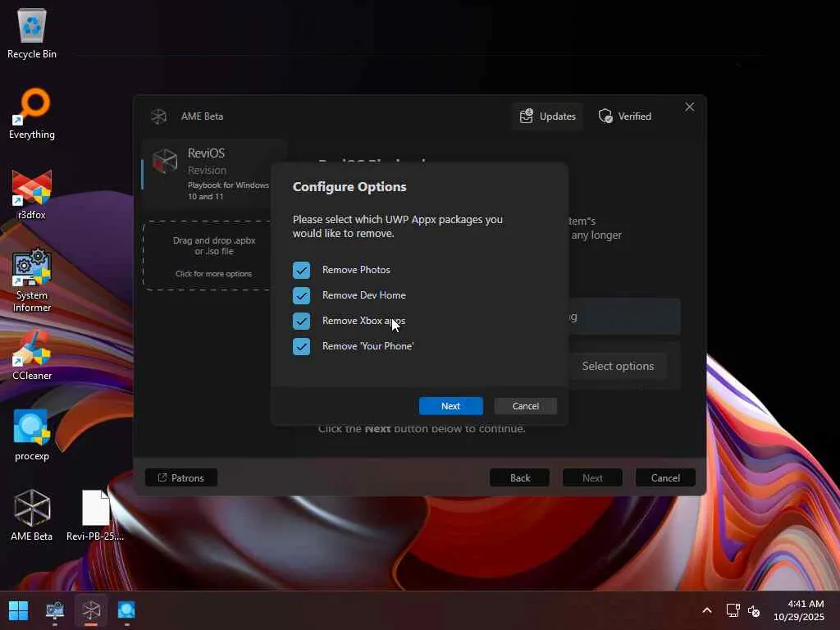Click the 'Click for more options' text
Viewport: 840px width, 630px height.
[x=213, y=274]
